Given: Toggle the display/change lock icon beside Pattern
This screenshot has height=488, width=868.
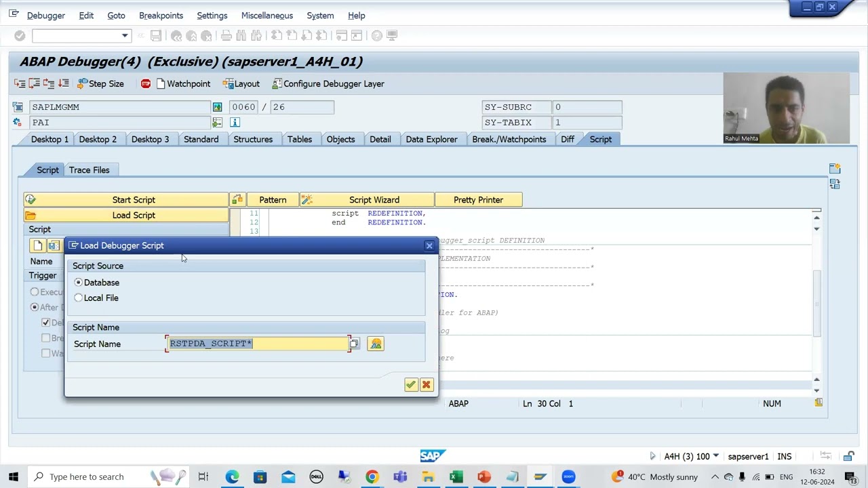Looking at the screenshot, I should coord(237,200).
